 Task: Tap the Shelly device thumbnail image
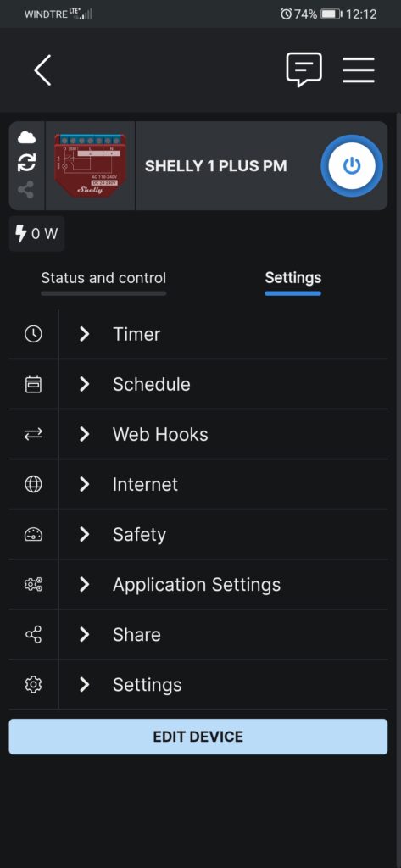(x=90, y=165)
